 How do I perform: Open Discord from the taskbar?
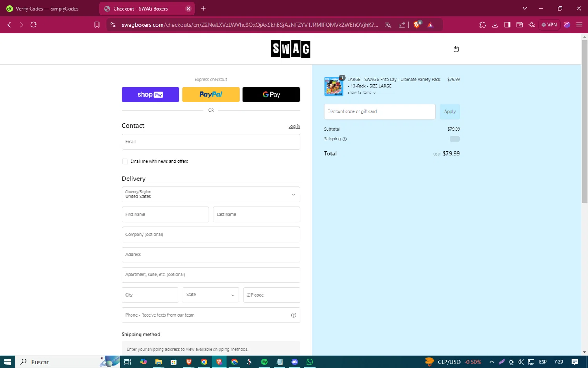tap(295, 362)
